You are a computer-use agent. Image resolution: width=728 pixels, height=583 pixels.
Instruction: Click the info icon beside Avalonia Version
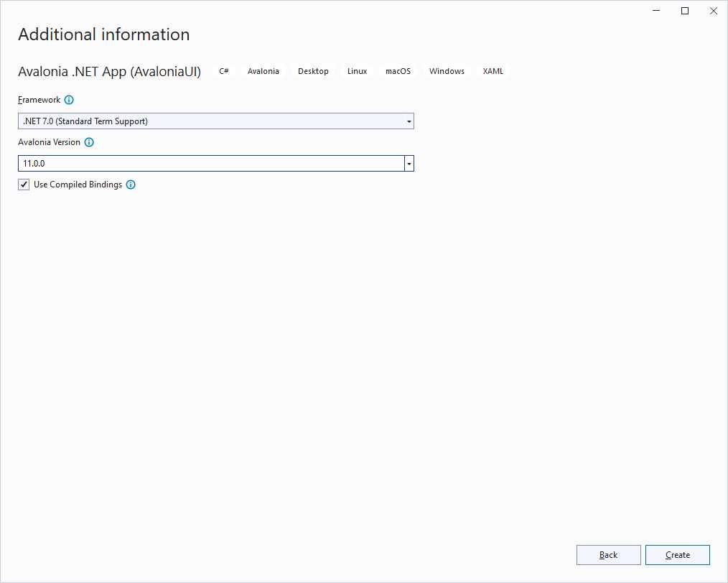[x=89, y=142]
